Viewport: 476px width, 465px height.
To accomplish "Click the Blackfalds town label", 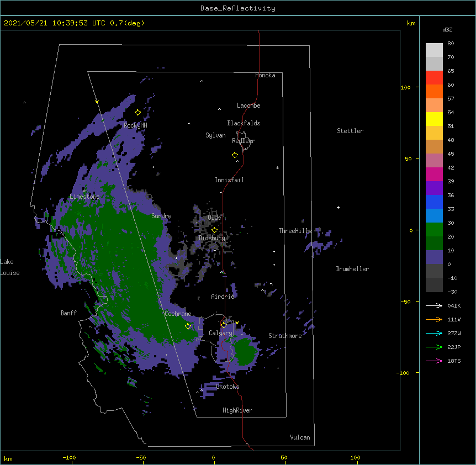I will click(244, 123).
